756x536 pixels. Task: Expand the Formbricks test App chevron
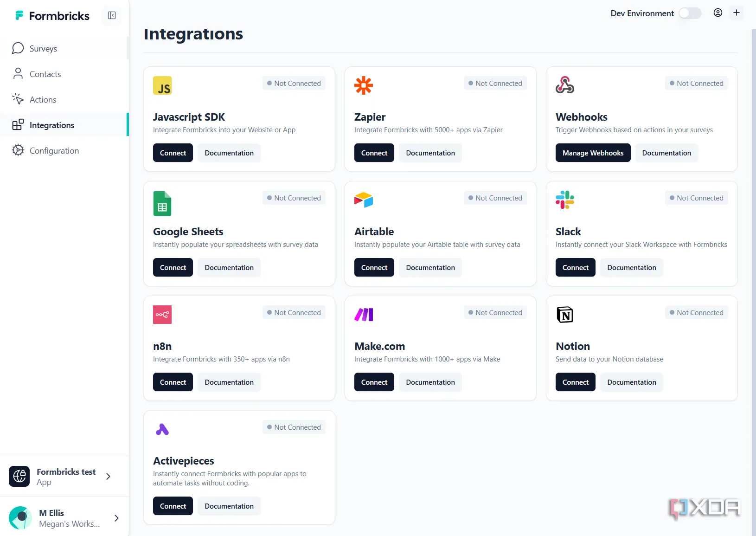point(108,477)
